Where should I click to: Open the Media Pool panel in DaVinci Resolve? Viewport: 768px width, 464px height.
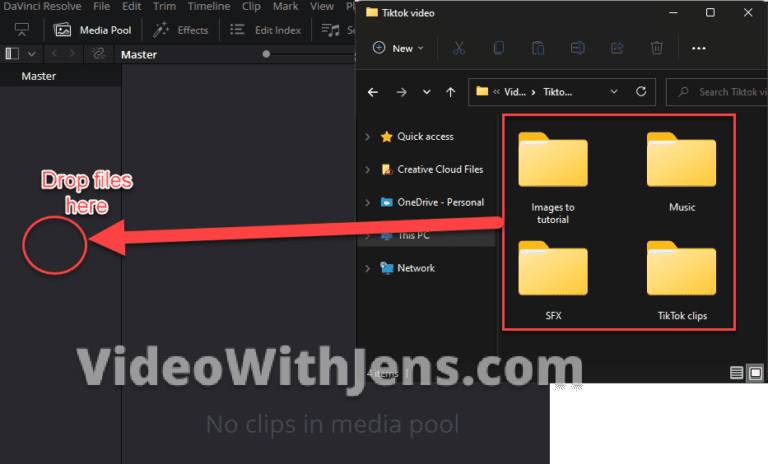coord(92,30)
